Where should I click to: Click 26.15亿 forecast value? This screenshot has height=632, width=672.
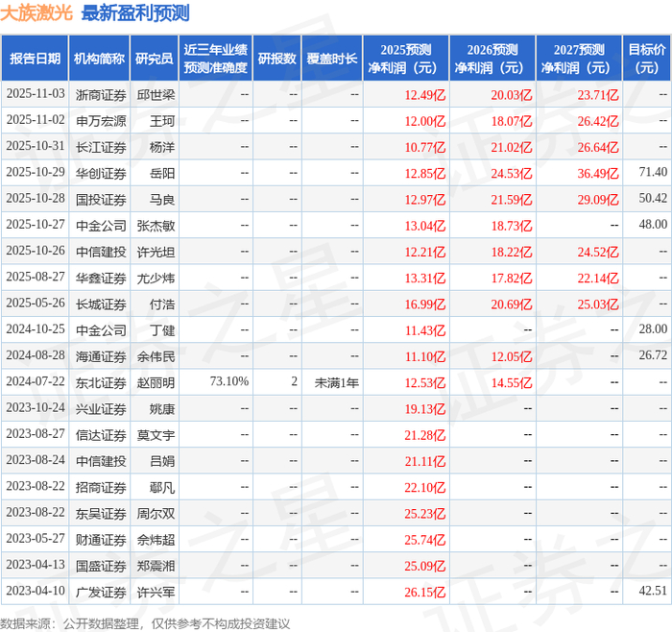point(425,592)
